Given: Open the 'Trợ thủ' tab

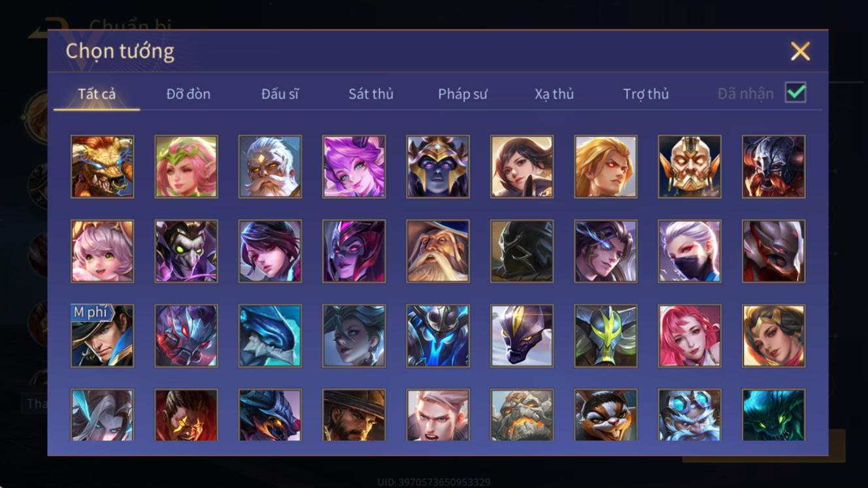Looking at the screenshot, I should pos(646,94).
